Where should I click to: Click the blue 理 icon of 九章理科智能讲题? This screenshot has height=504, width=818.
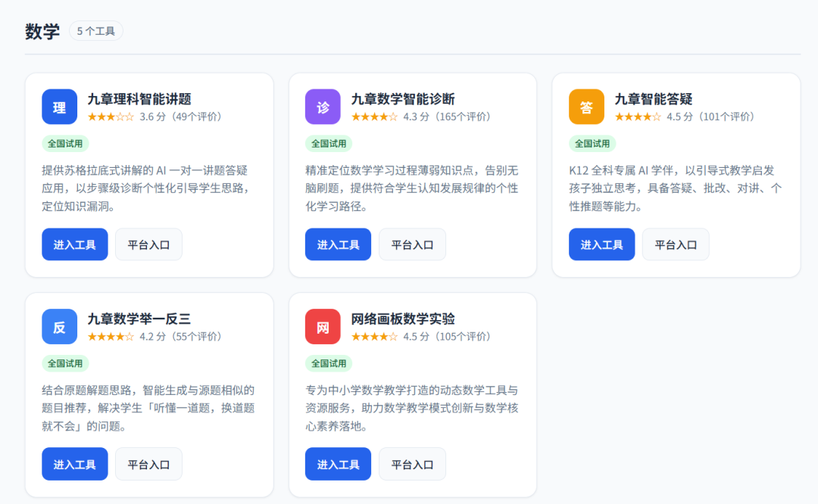coord(60,107)
